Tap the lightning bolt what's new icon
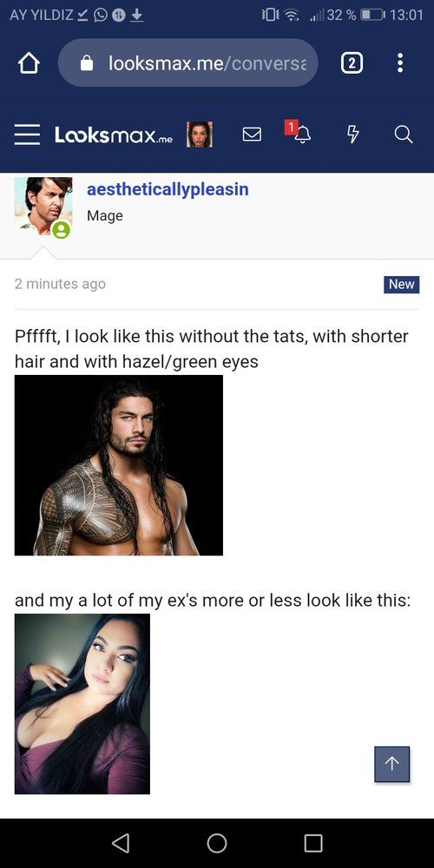This screenshot has width=434, height=868. click(352, 135)
